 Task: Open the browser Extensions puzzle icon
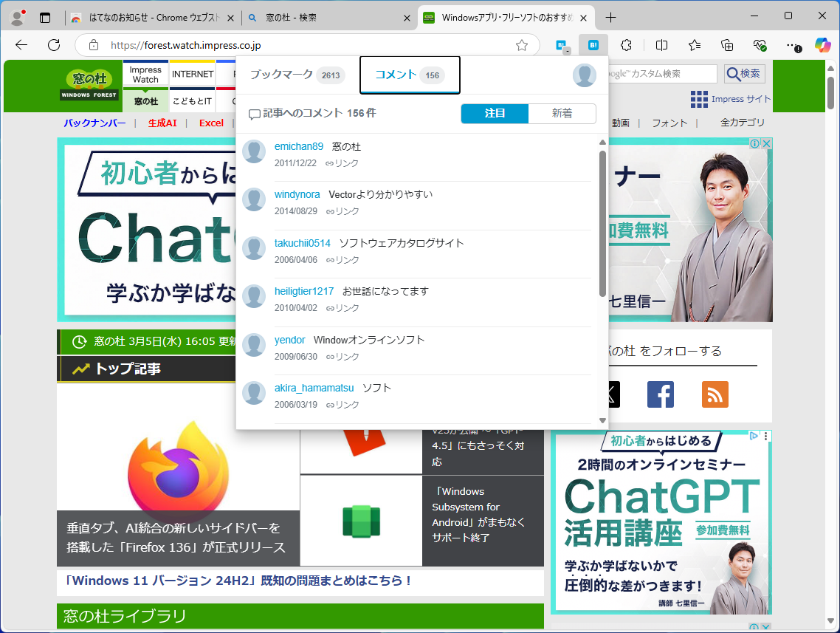(x=626, y=45)
